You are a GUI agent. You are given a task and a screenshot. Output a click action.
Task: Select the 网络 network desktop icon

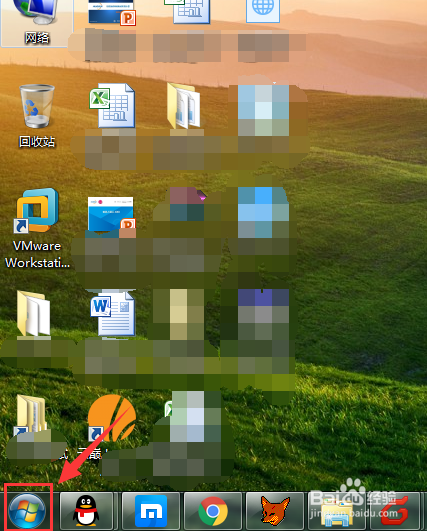(x=37, y=23)
